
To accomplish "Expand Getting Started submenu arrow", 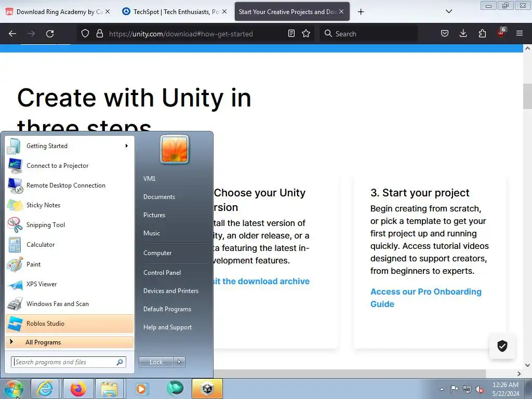I will pos(127,146).
